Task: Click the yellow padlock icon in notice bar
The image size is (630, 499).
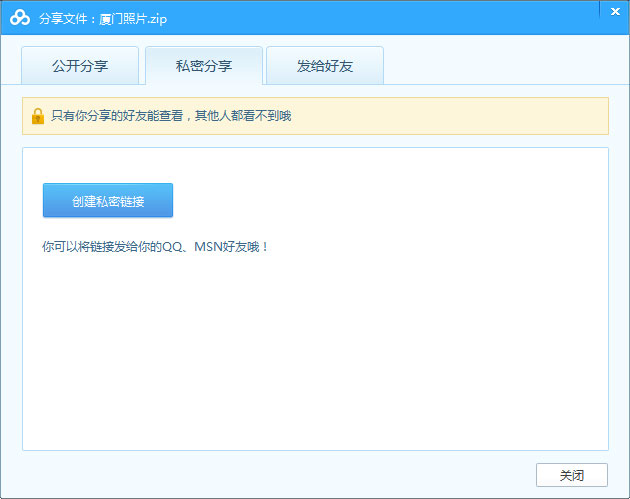Action: (38, 116)
